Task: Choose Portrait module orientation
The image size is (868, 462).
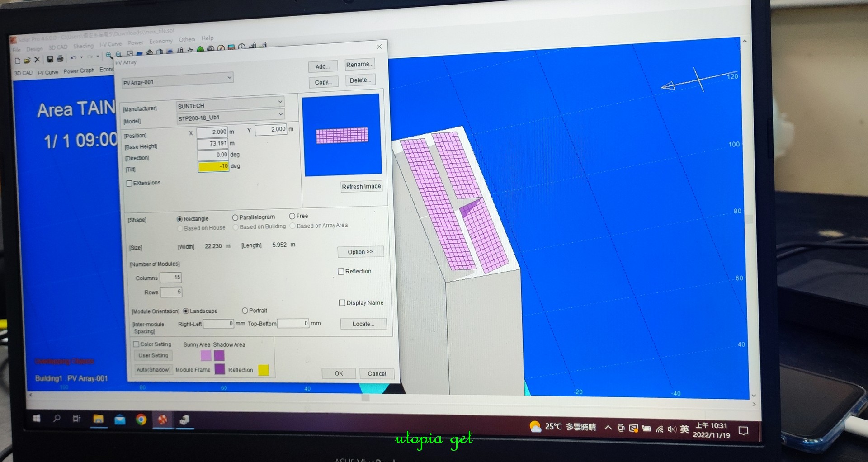Action: (x=245, y=311)
